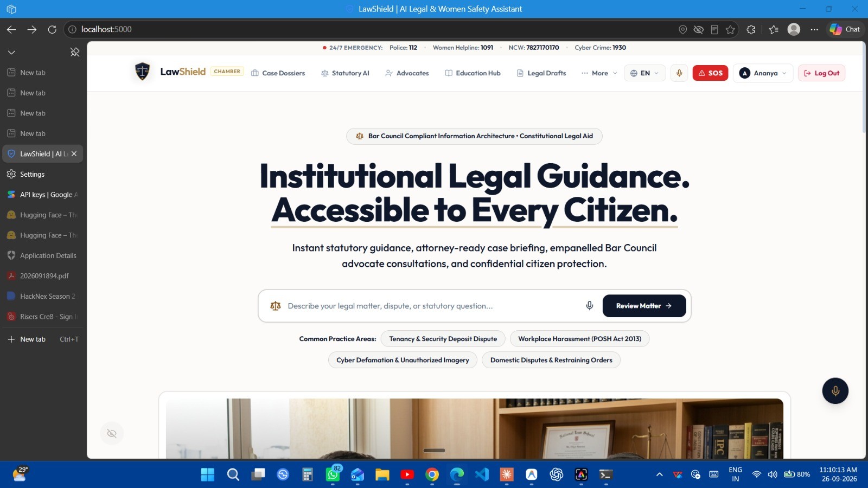This screenshot has width=868, height=488.
Task: Select Tenancy & Security Deposit Dispute chip
Action: coord(443,339)
